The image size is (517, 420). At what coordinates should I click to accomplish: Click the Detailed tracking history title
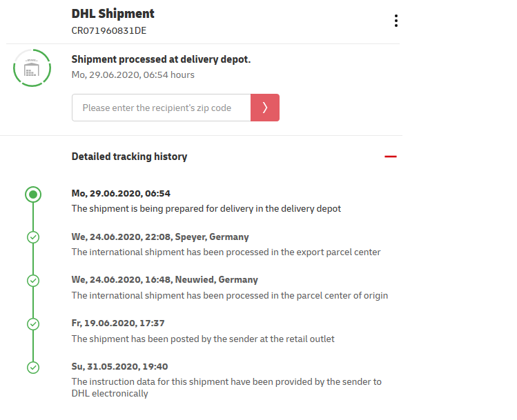[x=129, y=157]
